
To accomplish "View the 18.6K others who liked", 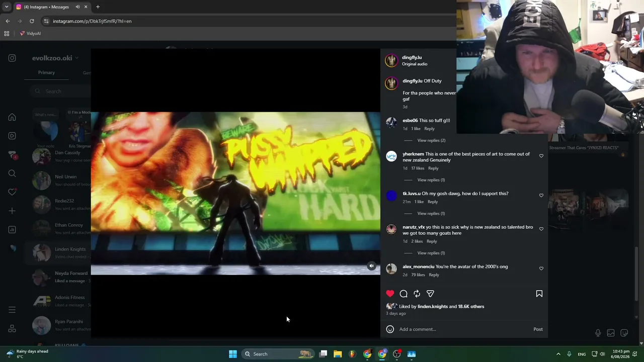I will (471, 306).
